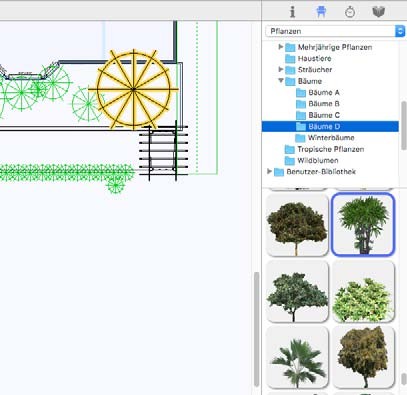
Task: Click the canvas vertical scrollbar
Action: pyautogui.click(x=257, y=329)
